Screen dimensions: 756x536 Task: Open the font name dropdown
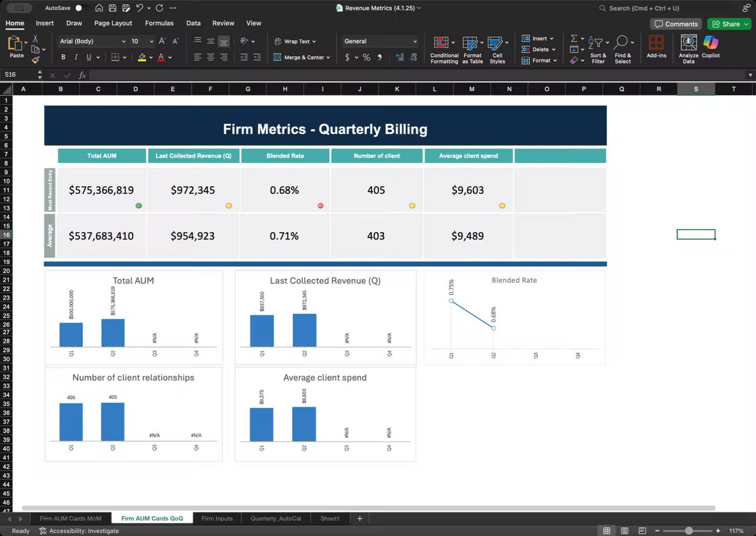click(x=123, y=41)
